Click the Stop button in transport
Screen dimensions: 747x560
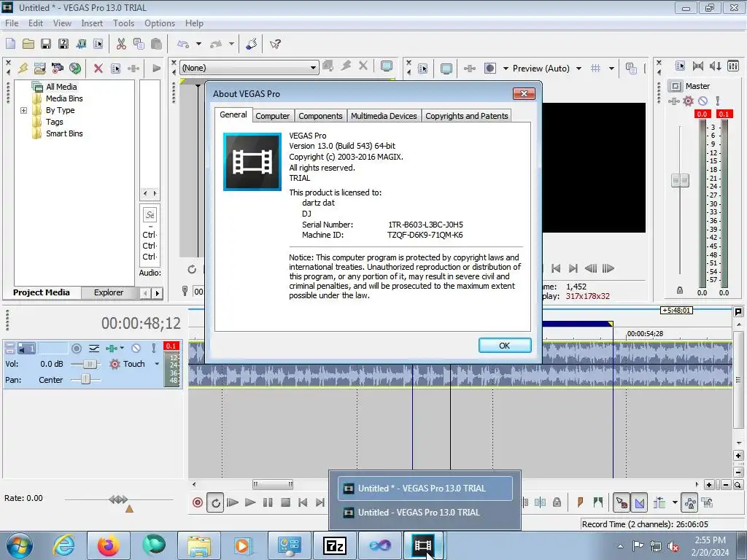(x=285, y=502)
